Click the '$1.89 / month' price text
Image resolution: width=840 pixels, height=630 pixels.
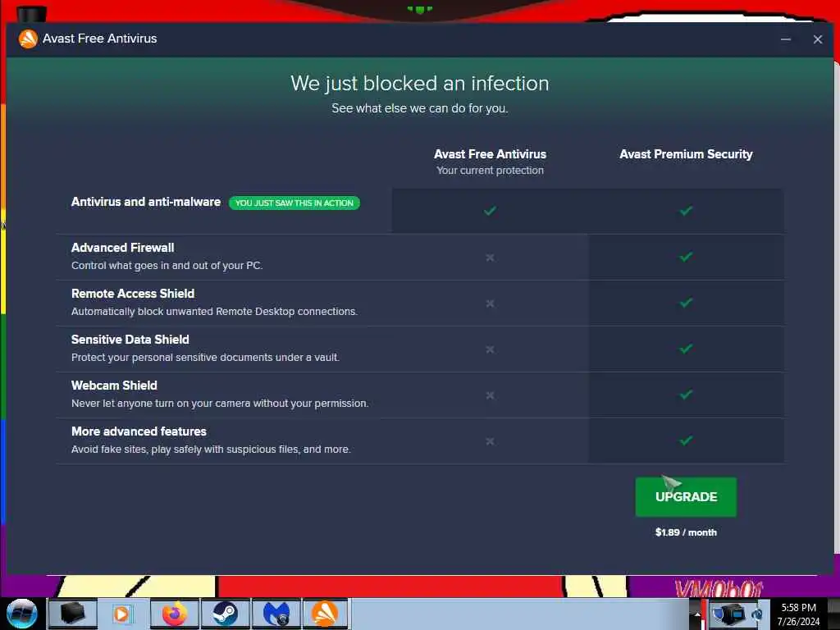pyautogui.click(x=686, y=532)
